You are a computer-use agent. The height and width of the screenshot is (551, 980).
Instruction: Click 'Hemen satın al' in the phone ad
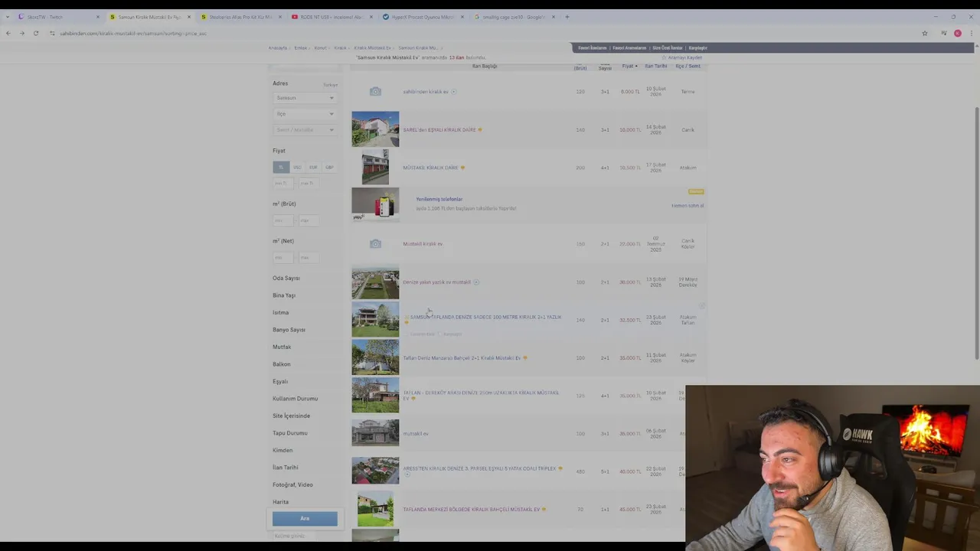[688, 206]
